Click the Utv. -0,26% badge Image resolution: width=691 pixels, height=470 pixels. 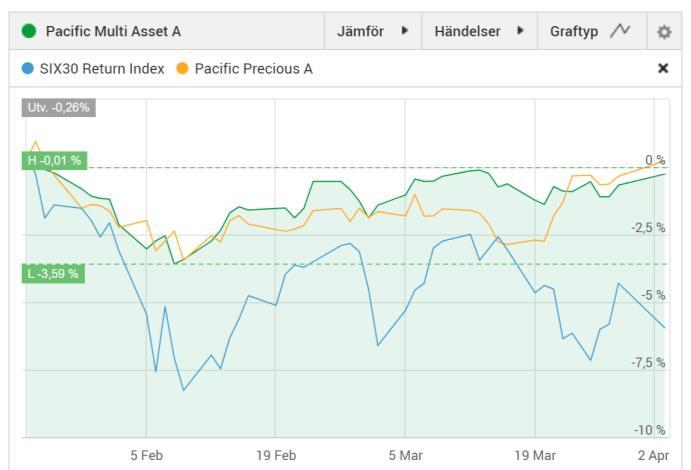[x=59, y=107]
